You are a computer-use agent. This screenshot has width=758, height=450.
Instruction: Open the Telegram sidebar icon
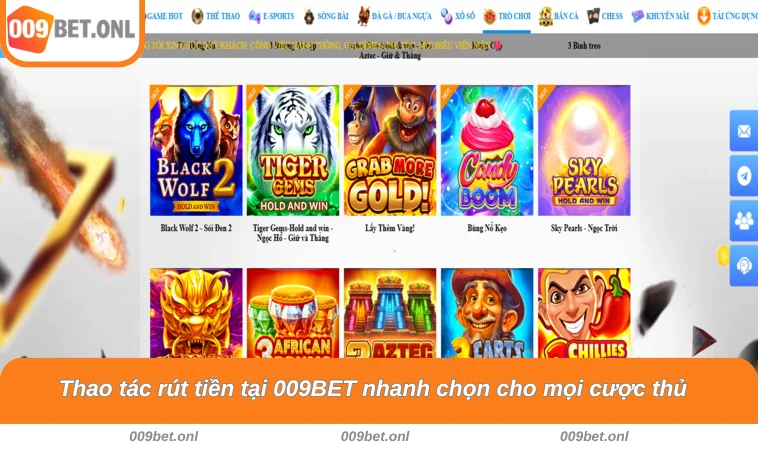744,176
